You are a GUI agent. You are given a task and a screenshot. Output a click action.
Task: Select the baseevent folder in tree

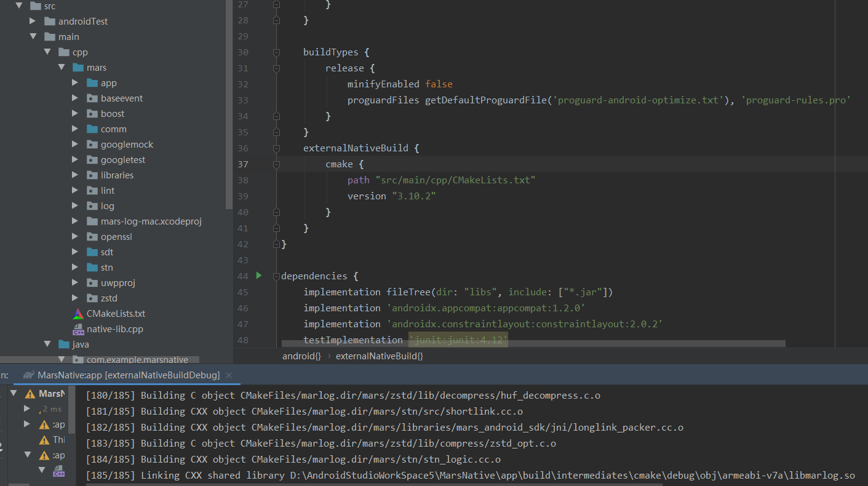(x=122, y=98)
